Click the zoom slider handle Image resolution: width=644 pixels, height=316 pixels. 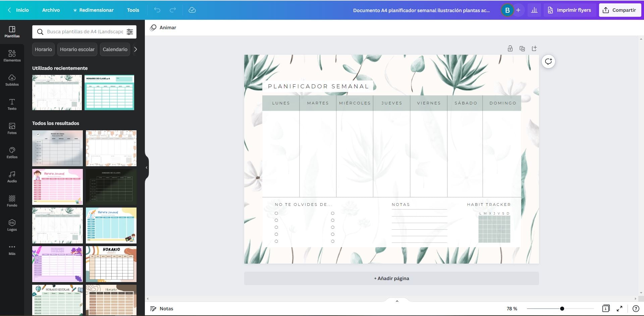point(562,309)
